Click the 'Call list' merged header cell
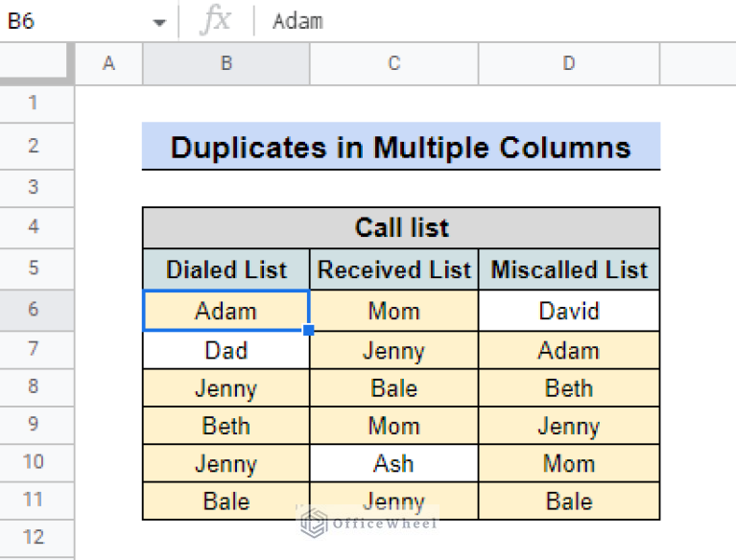 coord(400,227)
